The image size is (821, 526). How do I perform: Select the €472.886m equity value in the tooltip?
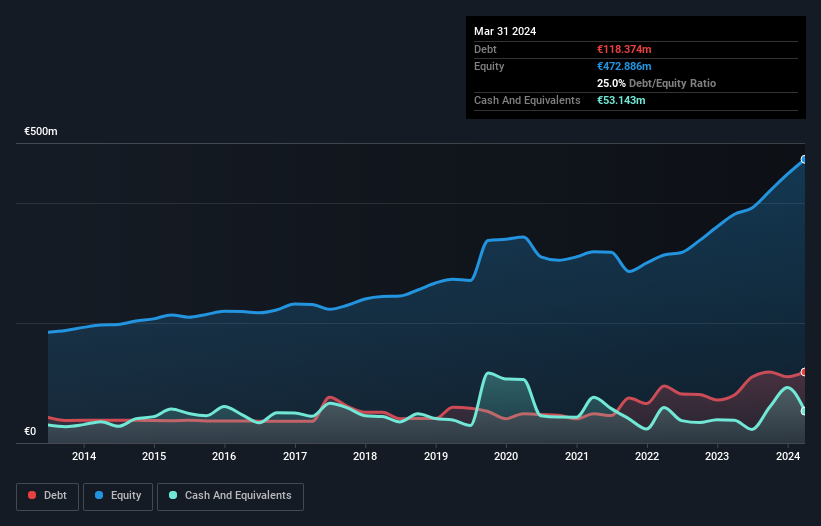point(624,66)
